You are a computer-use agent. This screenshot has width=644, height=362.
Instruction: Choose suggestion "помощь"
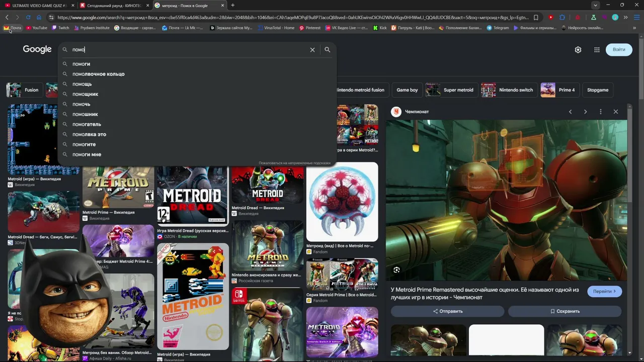tap(197, 84)
